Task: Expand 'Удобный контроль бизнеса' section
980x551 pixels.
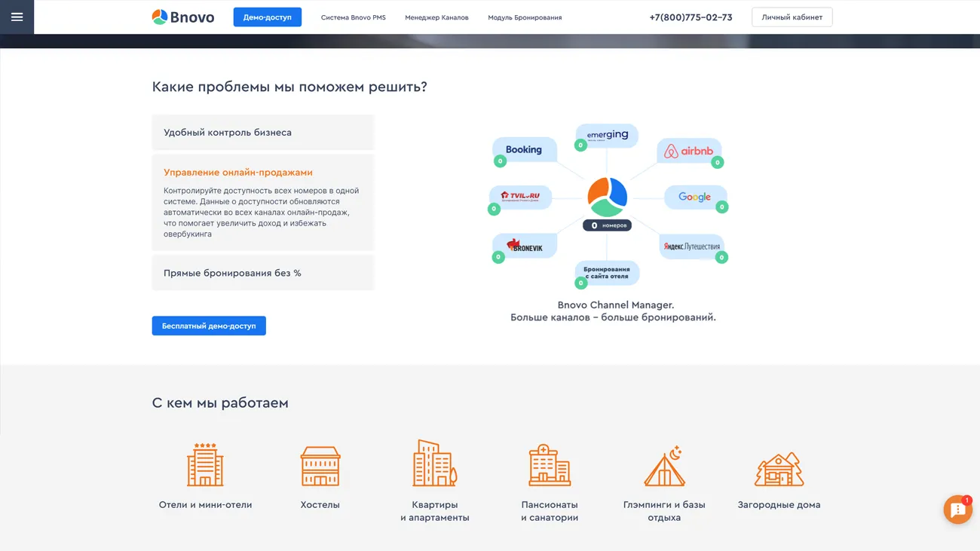Action: [262, 133]
